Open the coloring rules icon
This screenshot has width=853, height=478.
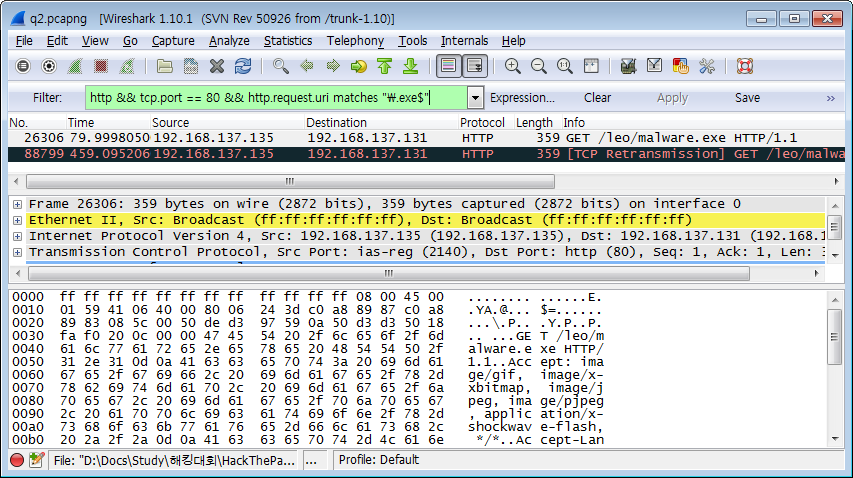click(681, 67)
